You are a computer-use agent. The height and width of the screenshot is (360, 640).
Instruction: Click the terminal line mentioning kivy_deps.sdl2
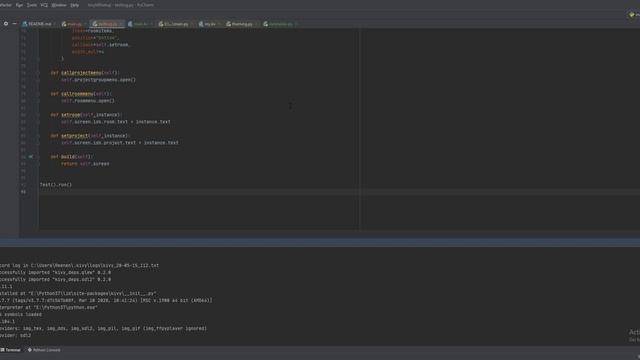(56, 280)
